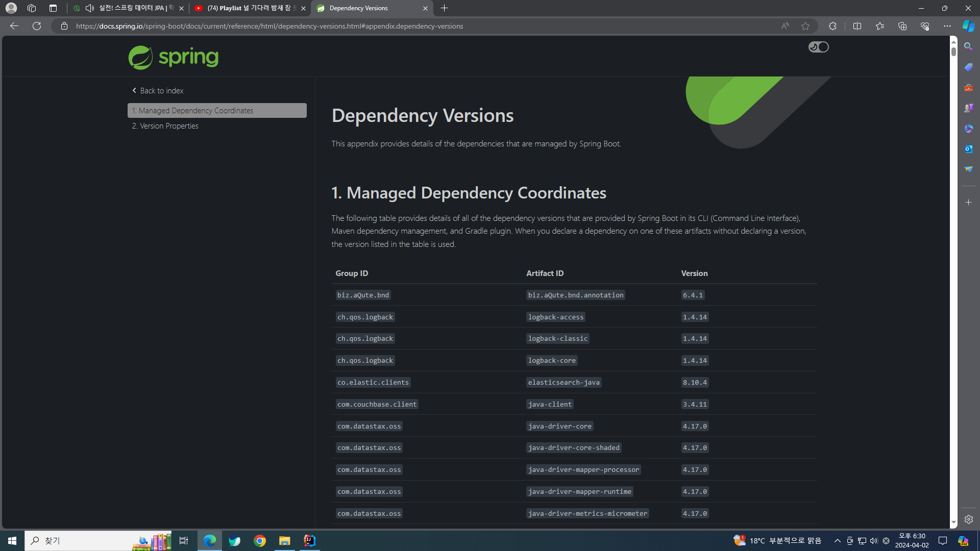The image size is (980, 551).
Task: Open Copilot sidebar button
Action: 968,26
